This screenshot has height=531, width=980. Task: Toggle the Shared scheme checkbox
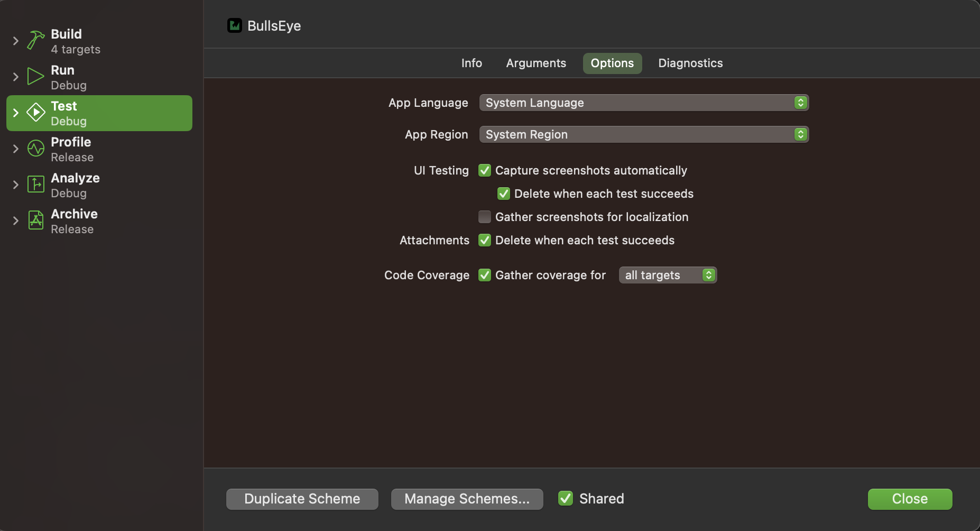[x=566, y=498]
